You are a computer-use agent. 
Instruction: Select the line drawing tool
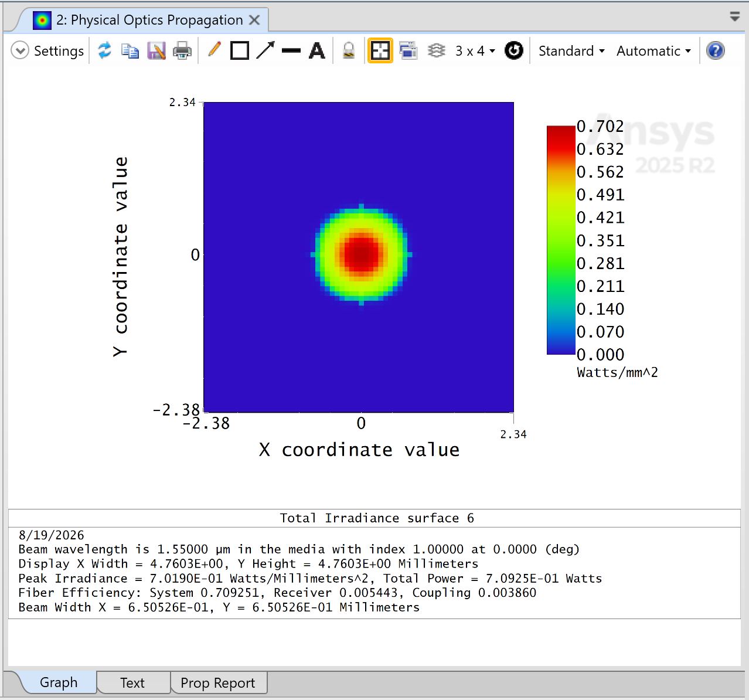pos(291,51)
